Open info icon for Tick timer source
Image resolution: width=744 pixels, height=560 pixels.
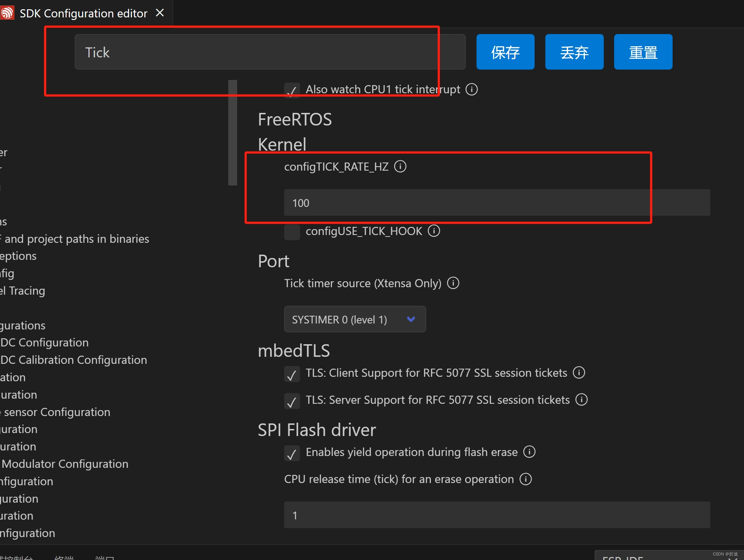click(453, 283)
